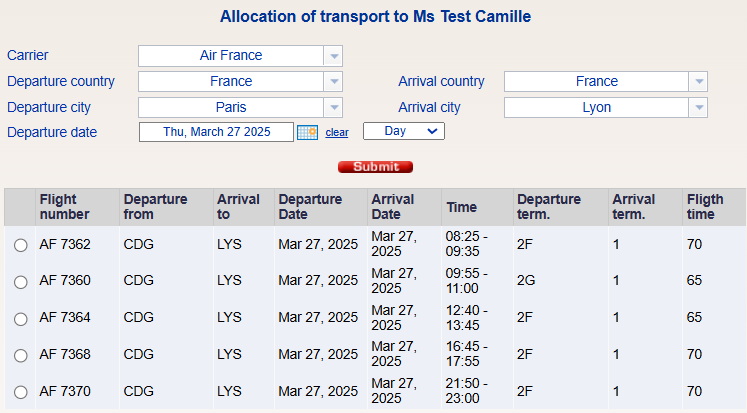Select flight AF 7360 radio button
Viewport: 747px width, 413px height.
click(x=21, y=282)
